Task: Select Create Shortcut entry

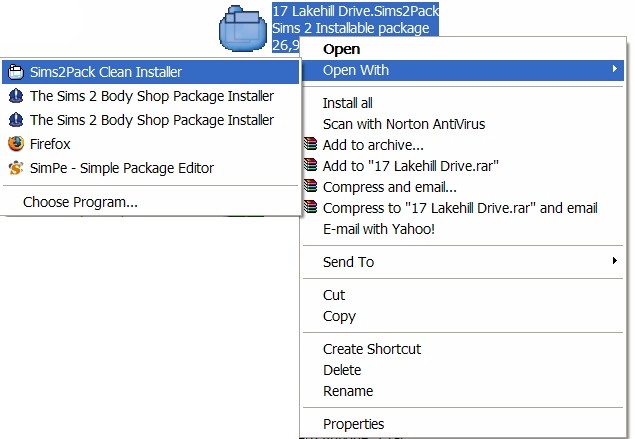Action: point(372,349)
